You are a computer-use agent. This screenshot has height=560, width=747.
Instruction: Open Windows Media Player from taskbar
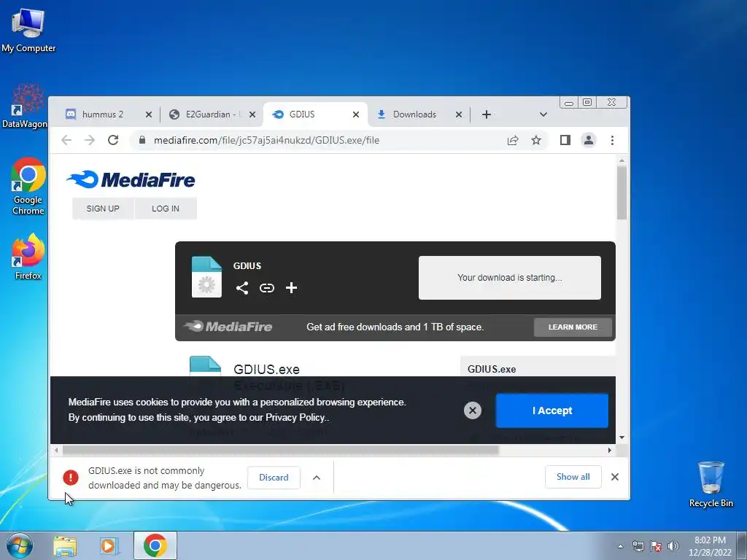(109, 546)
